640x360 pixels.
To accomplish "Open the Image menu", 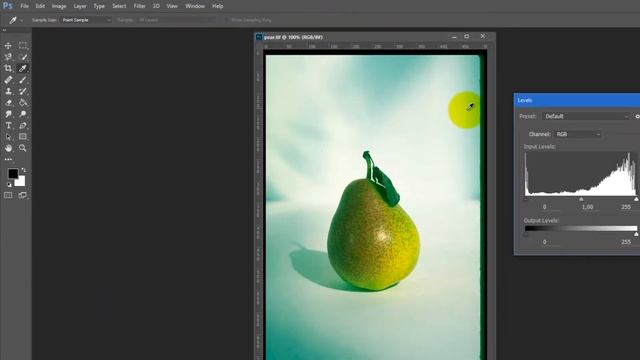I will coord(59,6).
